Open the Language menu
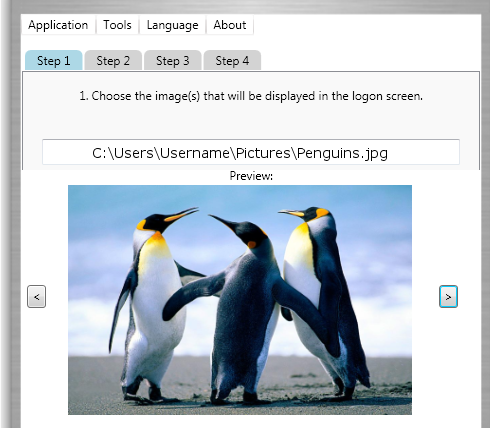 click(x=172, y=25)
